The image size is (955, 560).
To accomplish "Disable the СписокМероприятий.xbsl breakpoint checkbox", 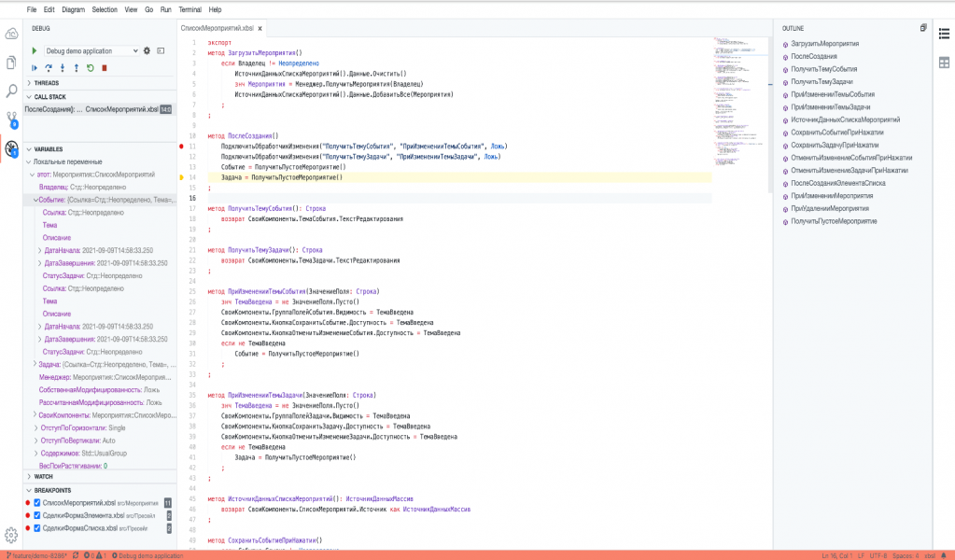I will click(37, 503).
